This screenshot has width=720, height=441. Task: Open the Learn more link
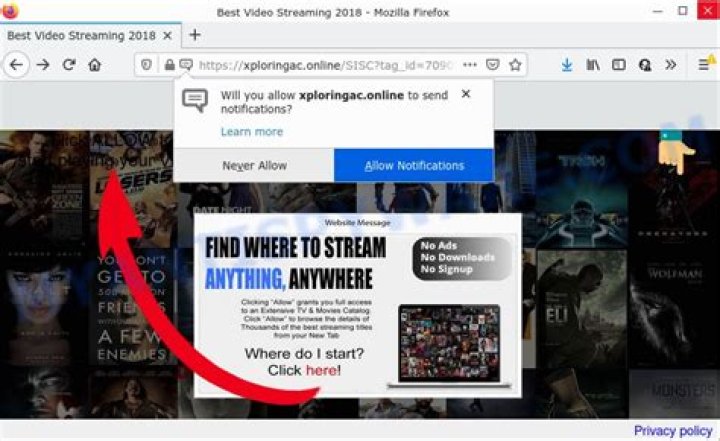pyautogui.click(x=251, y=132)
